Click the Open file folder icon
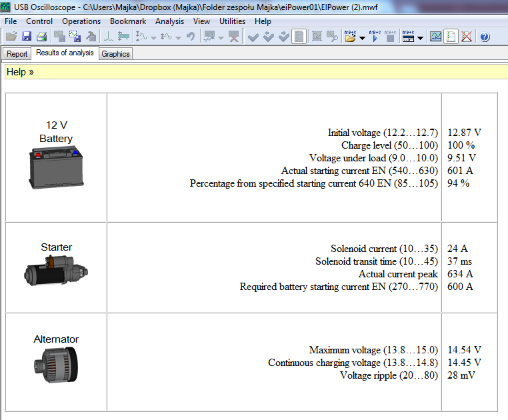Viewport: 508px width, 420px height. pyautogui.click(x=11, y=37)
